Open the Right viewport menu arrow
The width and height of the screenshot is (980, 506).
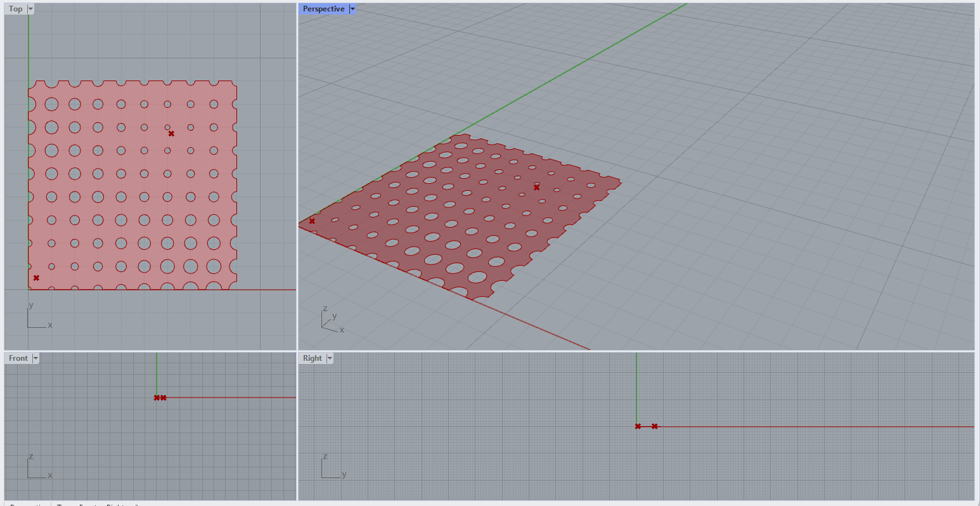click(330, 358)
